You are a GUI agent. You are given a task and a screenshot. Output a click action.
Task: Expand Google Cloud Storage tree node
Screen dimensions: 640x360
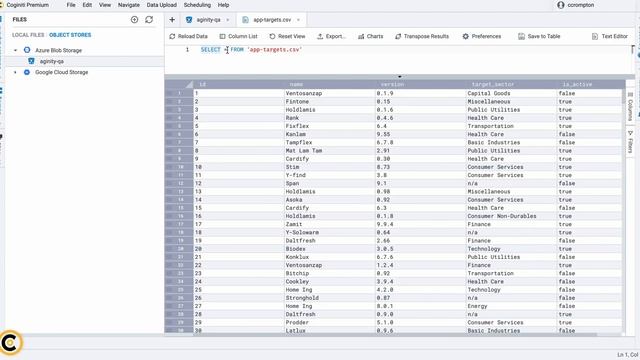pyautogui.click(x=16, y=72)
